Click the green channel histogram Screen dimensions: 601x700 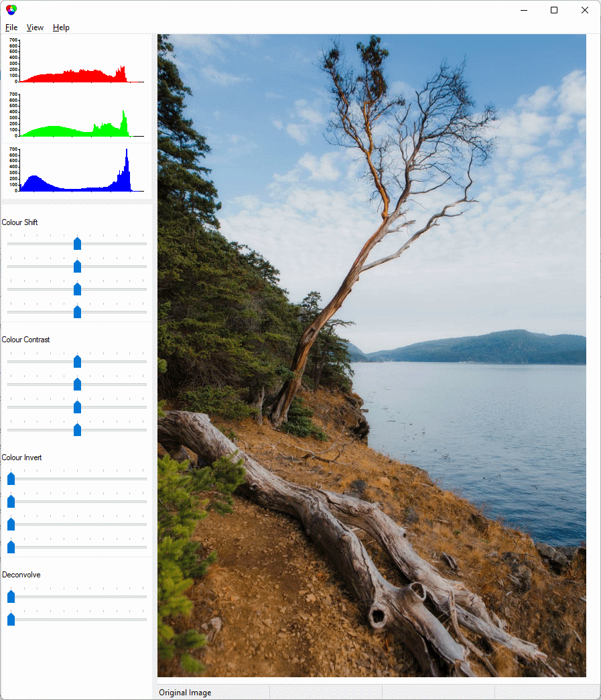tap(77, 117)
